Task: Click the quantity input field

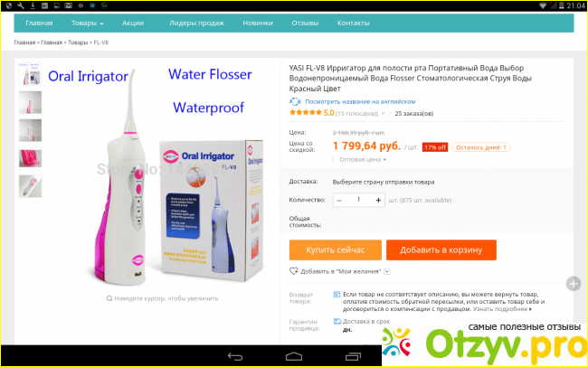Action: coord(358,200)
